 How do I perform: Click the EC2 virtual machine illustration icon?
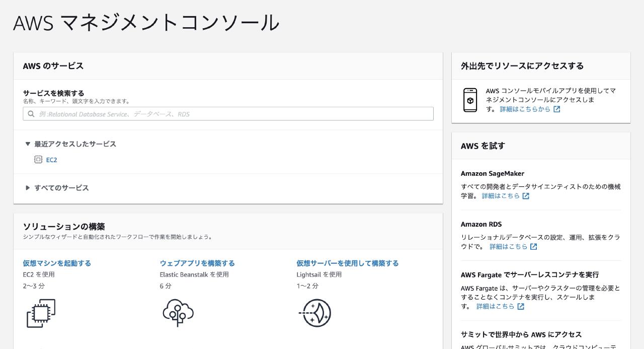coord(41,313)
